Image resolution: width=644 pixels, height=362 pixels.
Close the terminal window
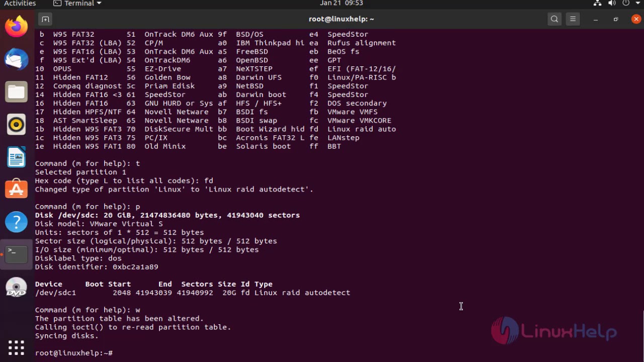click(636, 19)
